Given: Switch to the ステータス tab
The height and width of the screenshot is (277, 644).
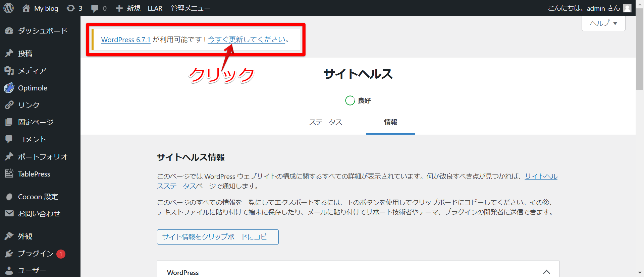Looking at the screenshot, I should pos(326,122).
